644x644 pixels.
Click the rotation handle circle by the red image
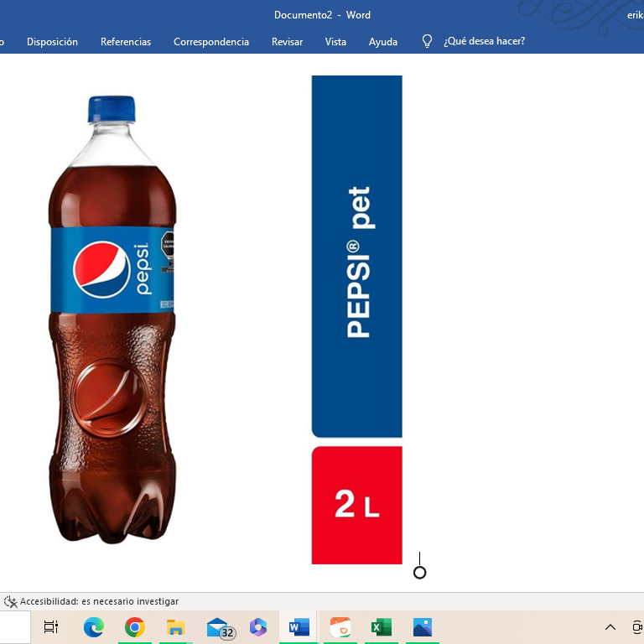pyautogui.click(x=420, y=573)
